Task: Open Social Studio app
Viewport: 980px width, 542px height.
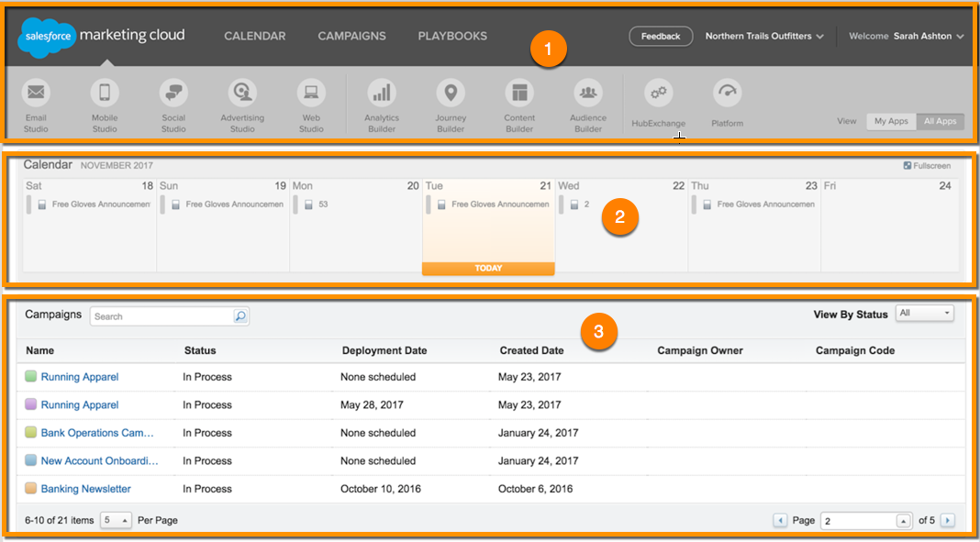Action: pyautogui.click(x=173, y=105)
